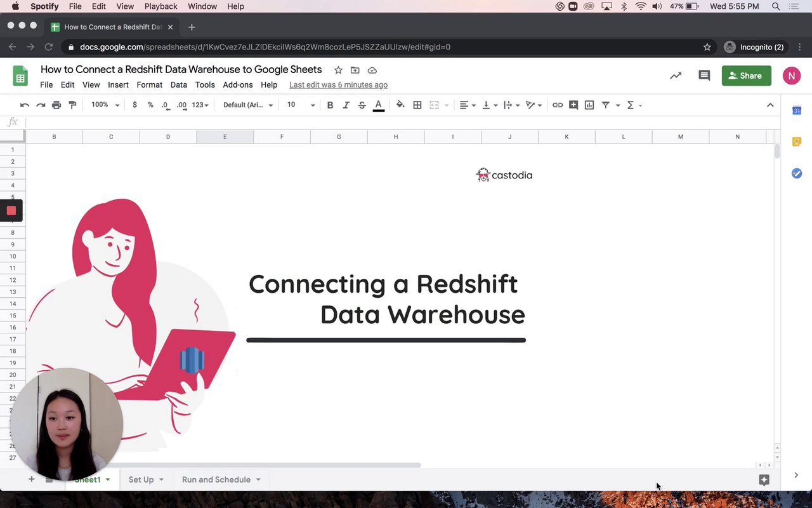
Task: Add a new sheet
Action: (x=31, y=479)
